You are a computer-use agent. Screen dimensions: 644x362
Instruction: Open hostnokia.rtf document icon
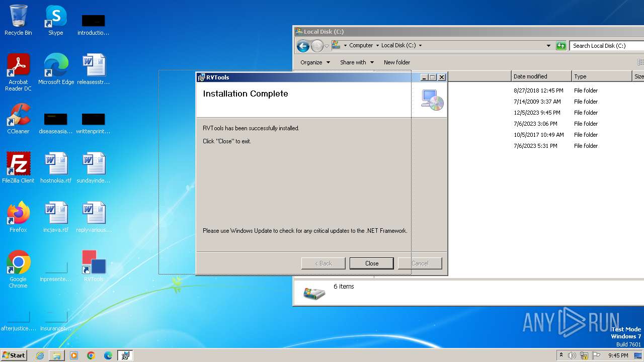tap(56, 168)
